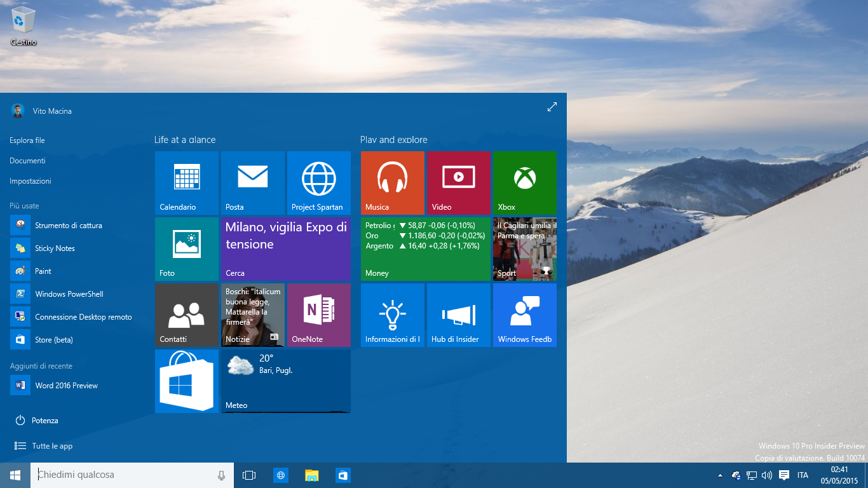
Task: Open the Money stocks tile
Action: coord(426,249)
